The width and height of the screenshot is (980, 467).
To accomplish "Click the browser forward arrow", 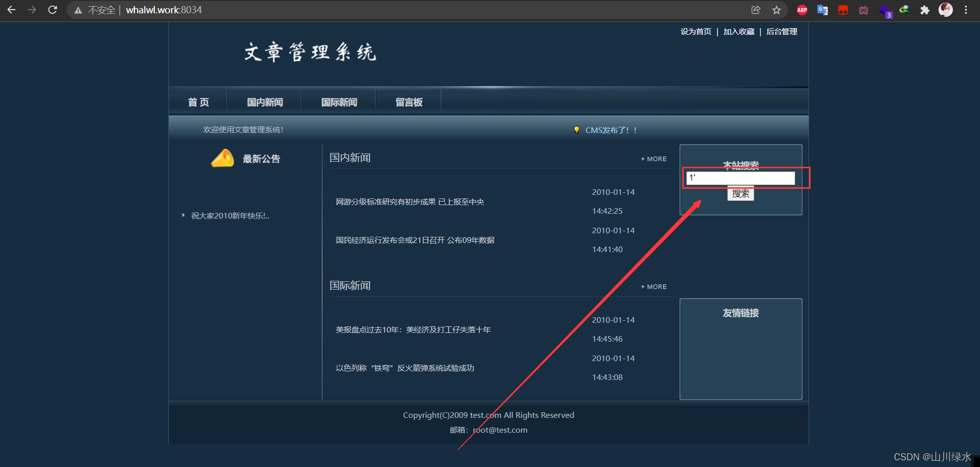I will [x=32, y=10].
